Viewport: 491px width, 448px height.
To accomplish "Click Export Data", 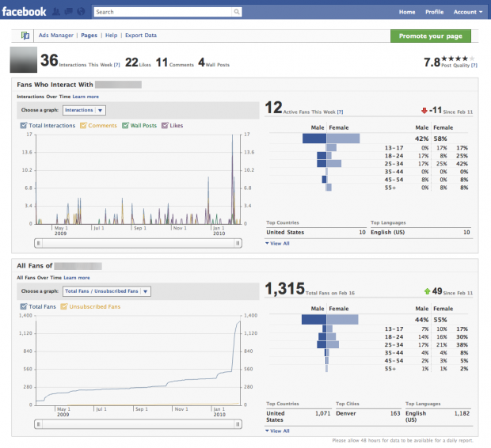I will tap(141, 36).
